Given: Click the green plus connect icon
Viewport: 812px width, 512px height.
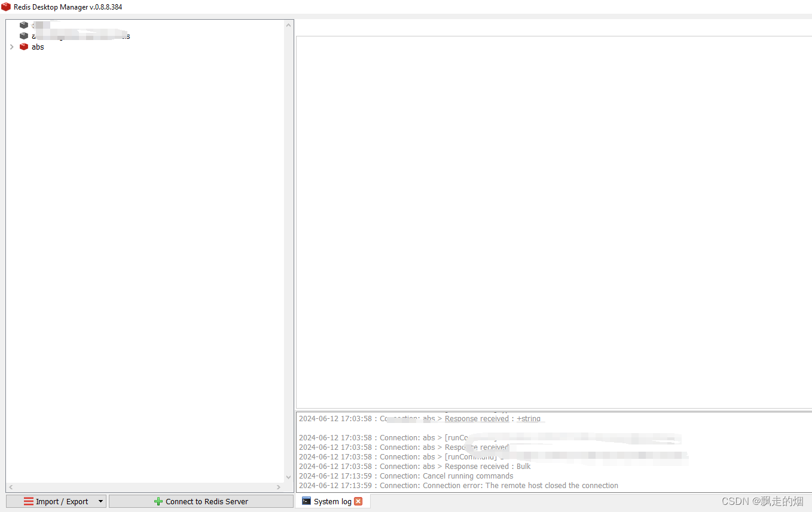Looking at the screenshot, I should pos(158,501).
